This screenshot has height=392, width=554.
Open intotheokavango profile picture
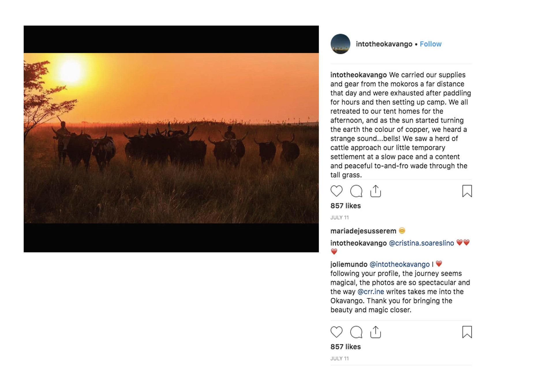340,44
